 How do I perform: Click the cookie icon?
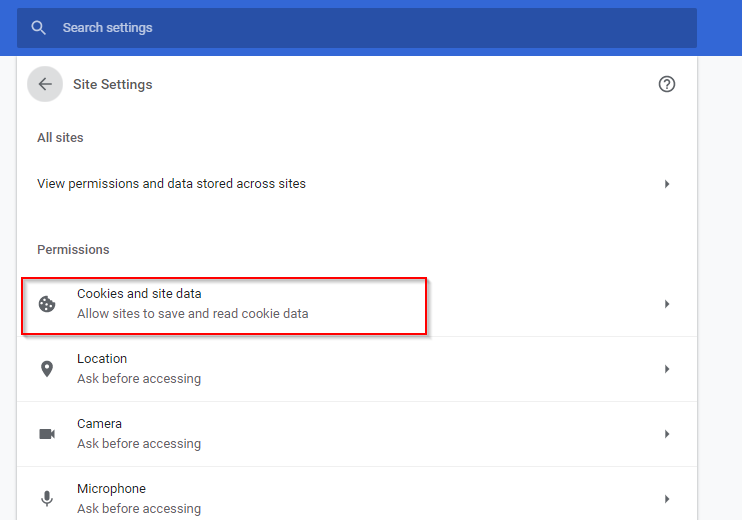coord(47,304)
